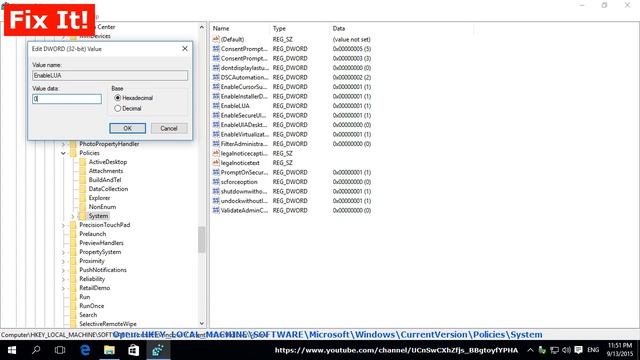Screen dimensions: 640x360
Task: Cancel the Edit DWORD dialog
Action: click(x=169, y=128)
